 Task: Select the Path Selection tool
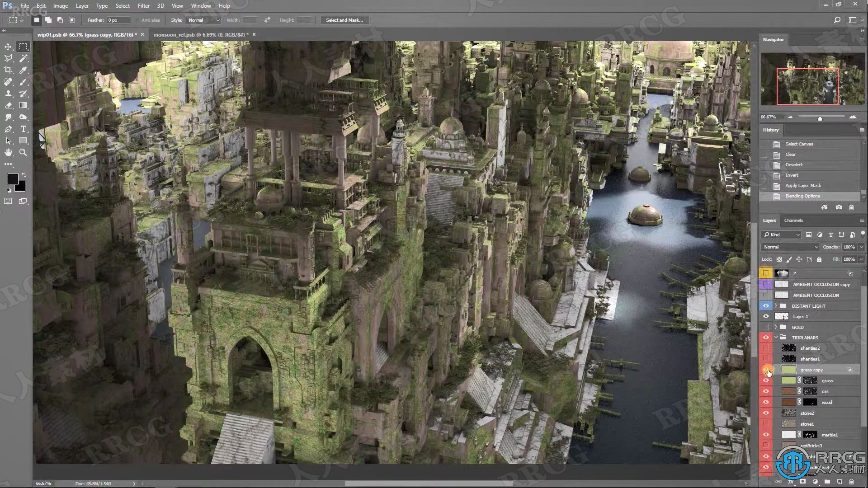click(8, 141)
